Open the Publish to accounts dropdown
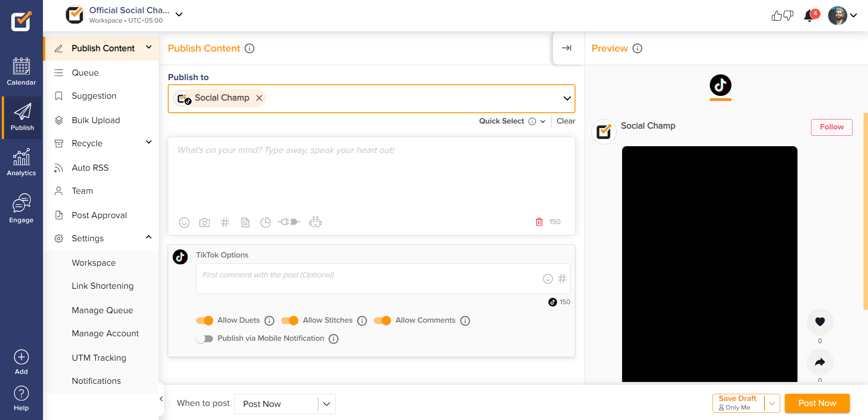 [567, 99]
